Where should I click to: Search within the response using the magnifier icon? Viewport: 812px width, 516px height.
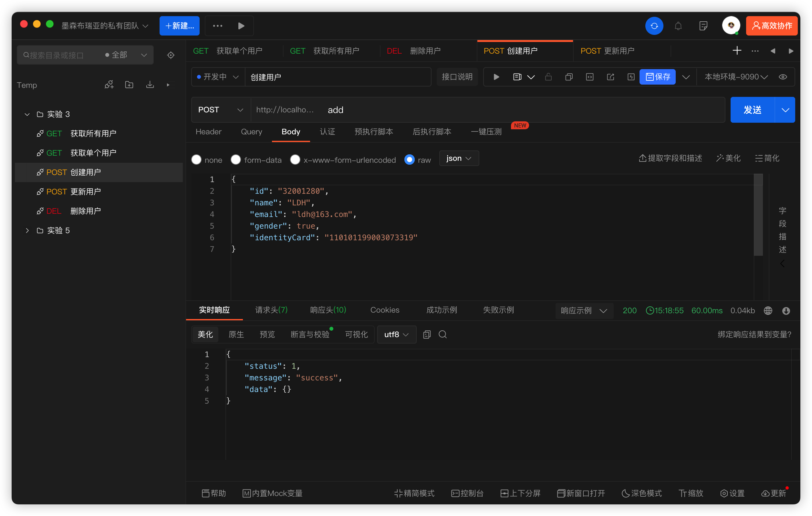click(442, 334)
